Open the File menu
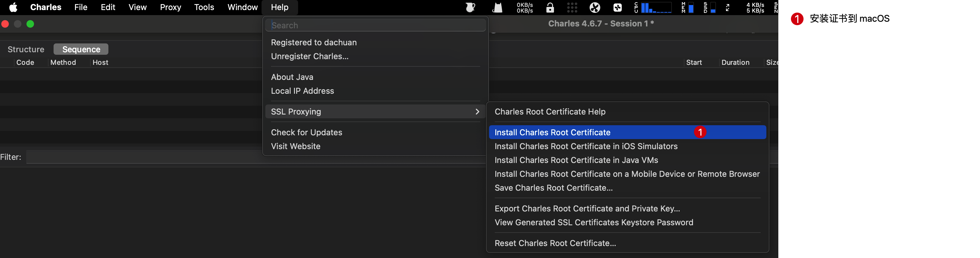This screenshot has width=980, height=258. pos(81,7)
